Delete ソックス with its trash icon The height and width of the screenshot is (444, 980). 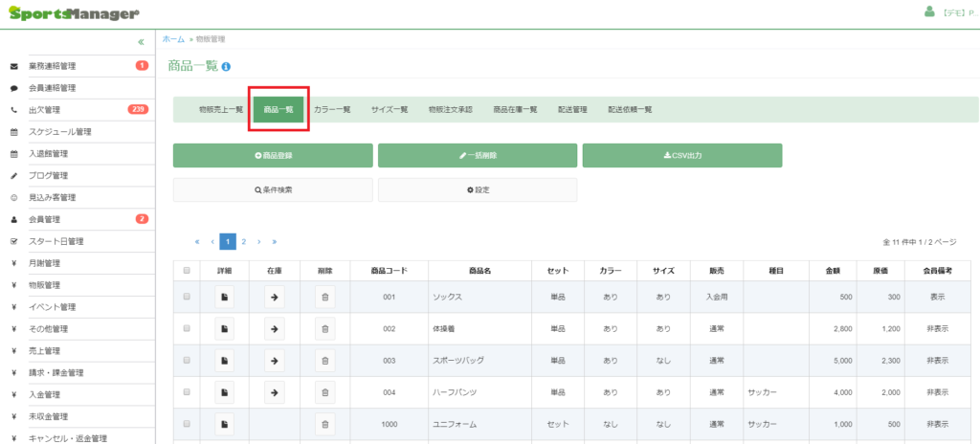coord(325,297)
